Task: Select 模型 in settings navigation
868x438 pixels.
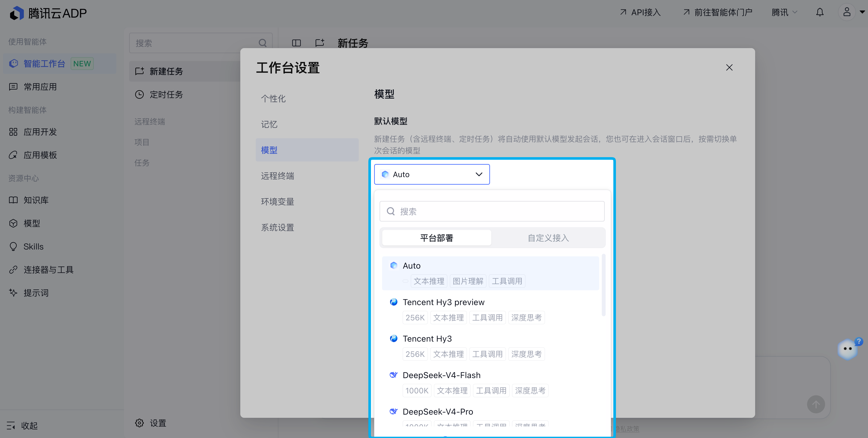Action: pyautogui.click(x=307, y=150)
